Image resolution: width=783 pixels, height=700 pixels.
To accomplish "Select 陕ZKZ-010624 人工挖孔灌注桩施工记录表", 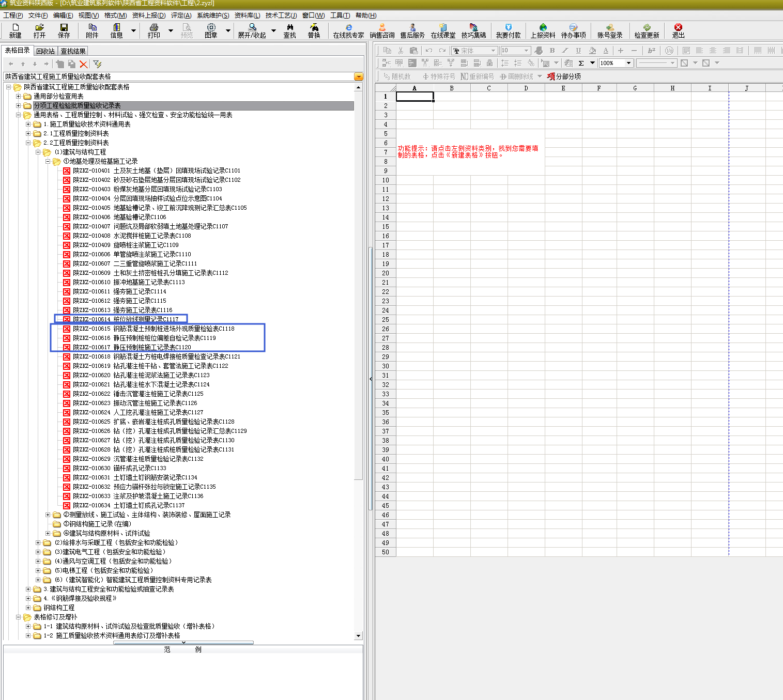I will pyautogui.click(x=137, y=412).
